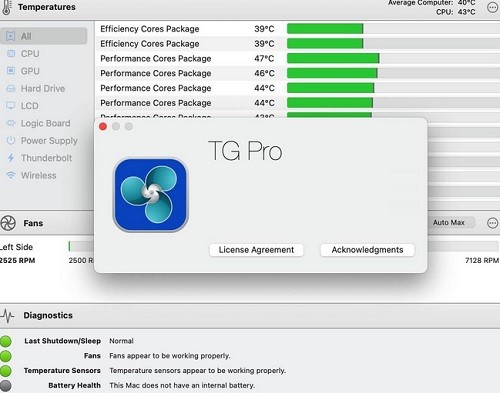Open Acknowledgments in the About window

pos(367,250)
